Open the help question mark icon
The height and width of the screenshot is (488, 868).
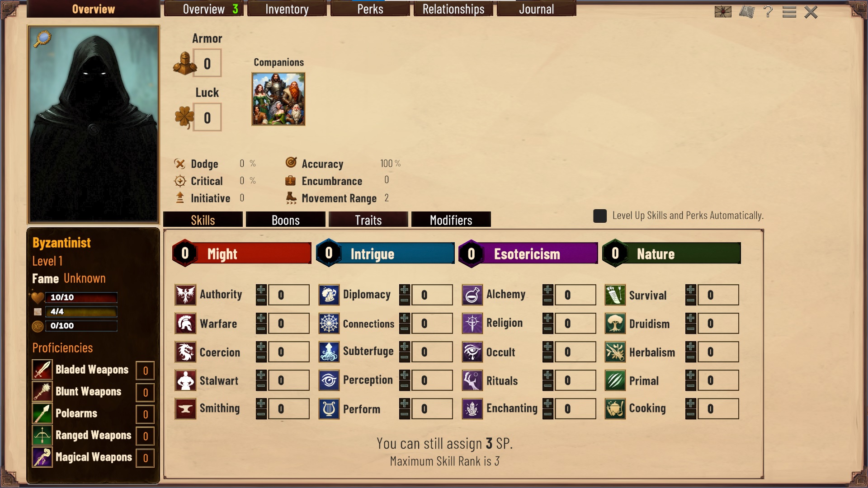768,11
